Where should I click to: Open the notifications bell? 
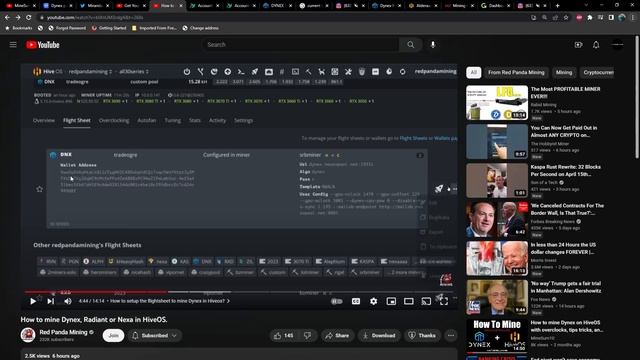pyautogui.click(x=596, y=45)
